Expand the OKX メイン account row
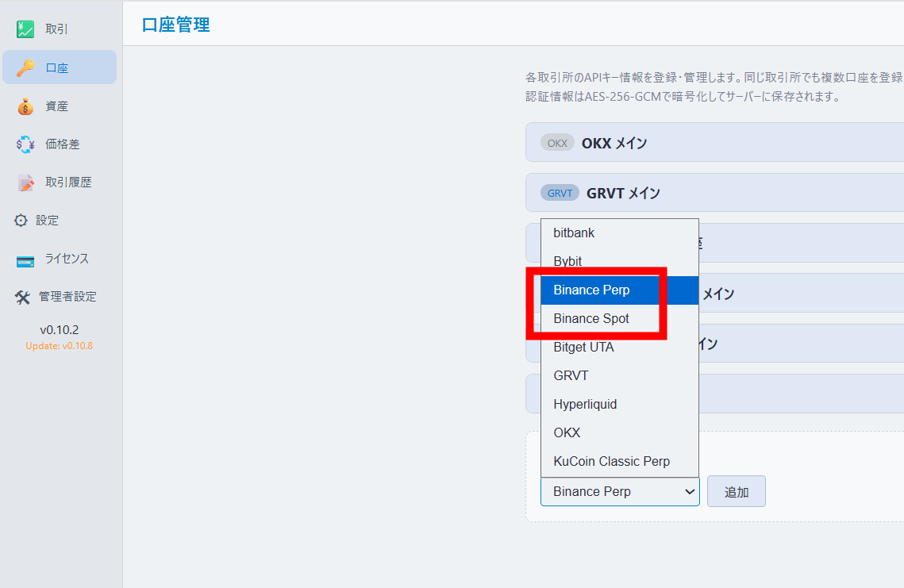The height and width of the screenshot is (588, 904). [x=714, y=143]
